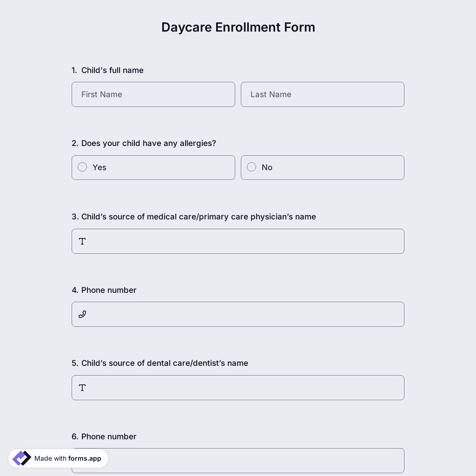
Task: Click the phone icon in question 6
Action: (x=82, y=460)
